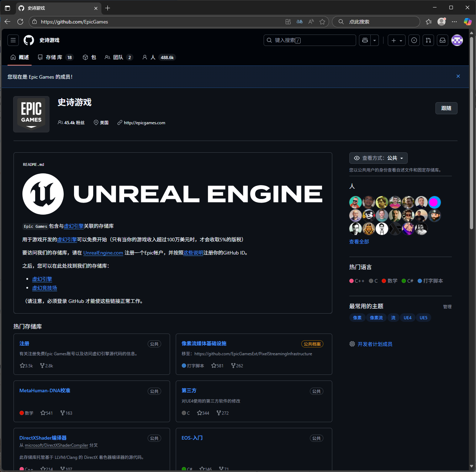Screen dimensions: 476x472
Task: Open the issues icon in header
Action: [x=414, y=40]
